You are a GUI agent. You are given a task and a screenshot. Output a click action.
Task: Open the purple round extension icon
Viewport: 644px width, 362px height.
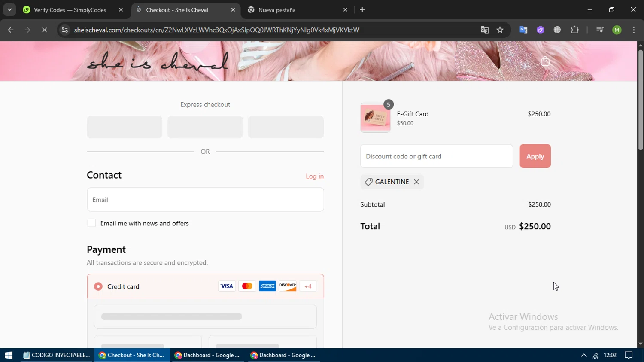[x=541, y=30]
